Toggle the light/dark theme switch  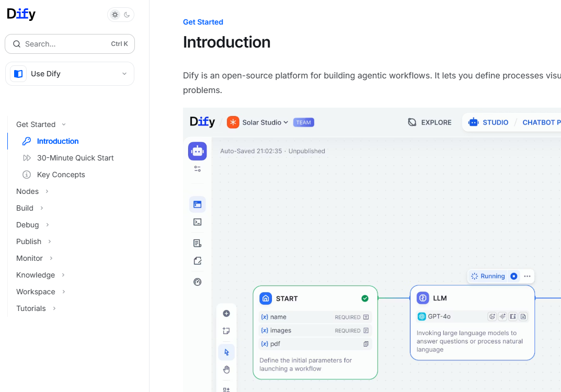tap(121, 15)
